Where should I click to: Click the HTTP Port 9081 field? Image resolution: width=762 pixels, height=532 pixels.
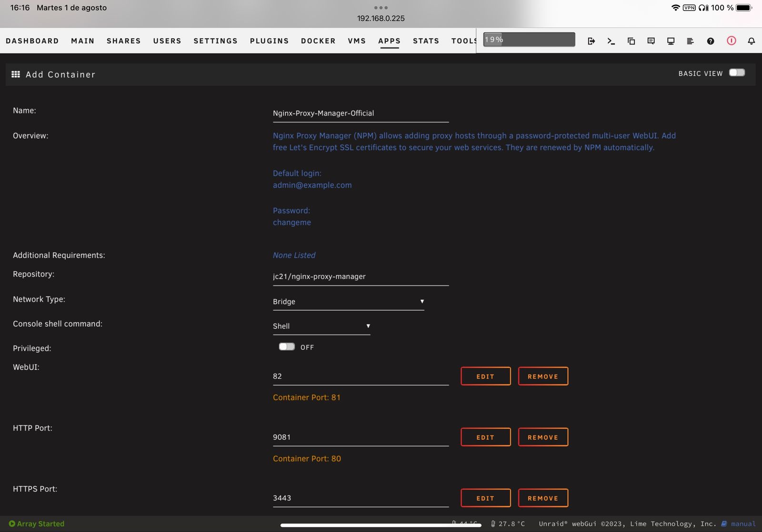click(x=361, y=437)
